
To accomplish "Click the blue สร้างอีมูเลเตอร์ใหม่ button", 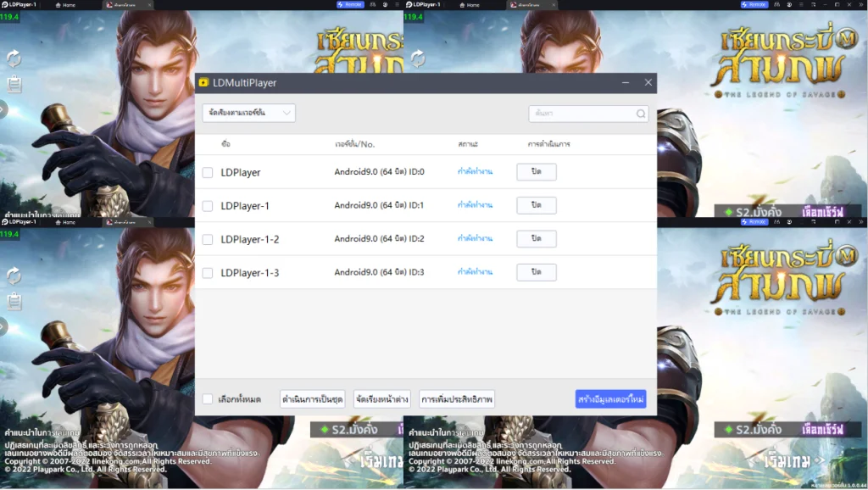I will [x=610, y=399].
